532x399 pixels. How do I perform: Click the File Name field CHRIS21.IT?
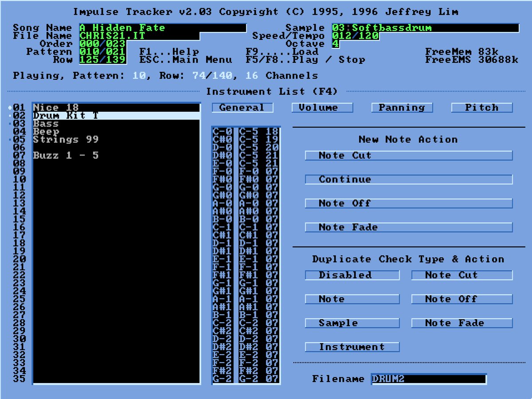[x=140, y=36]
